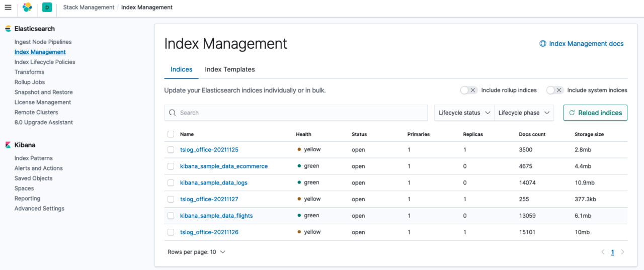The image size is (644, 270).
Task: Click the Elasticsearch section logo icon
Action: tap(8, 29)
